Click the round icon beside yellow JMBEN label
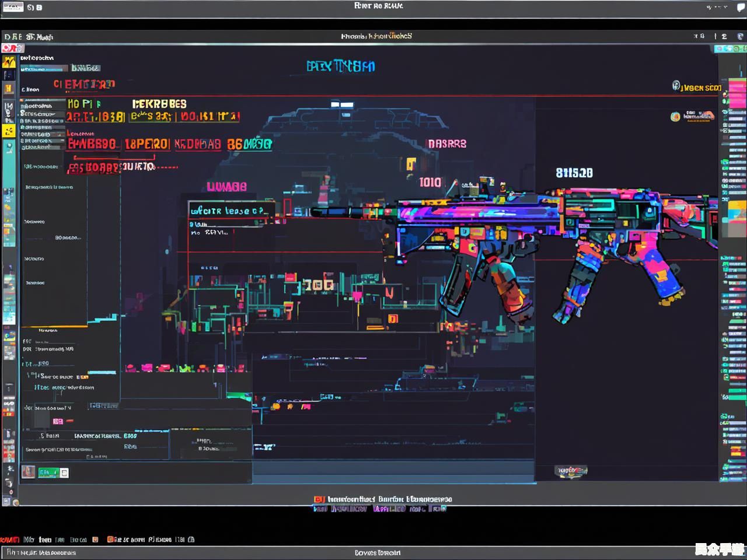The image size is (747, 560). (x=676, y=86)
